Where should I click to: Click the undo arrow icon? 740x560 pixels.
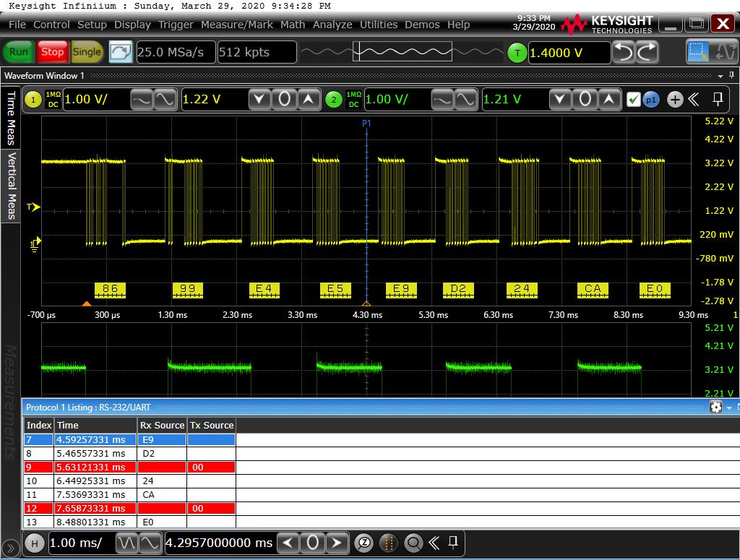pos(623,52)
